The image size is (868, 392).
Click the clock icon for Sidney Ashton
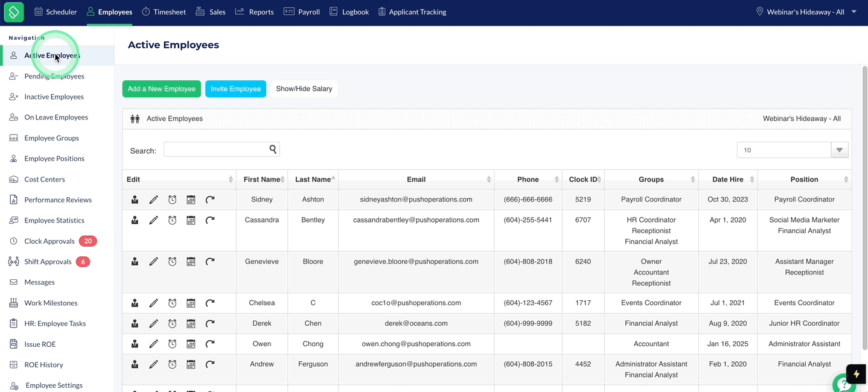pos(172,200)
